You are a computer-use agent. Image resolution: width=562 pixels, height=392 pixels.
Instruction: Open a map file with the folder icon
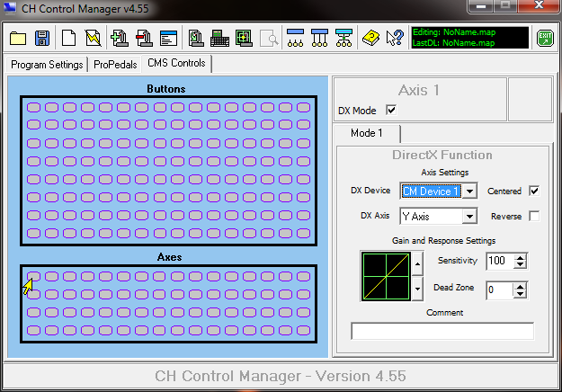coord(18,38)
